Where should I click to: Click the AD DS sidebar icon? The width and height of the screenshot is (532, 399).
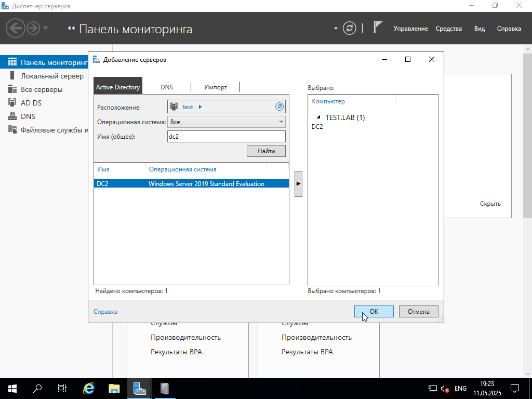[x=12, y=102]
